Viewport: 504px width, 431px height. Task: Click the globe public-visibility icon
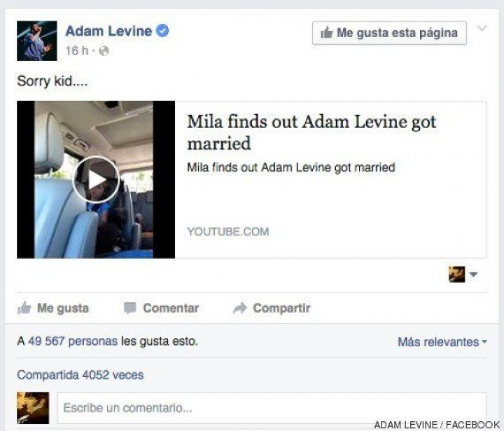(104, 51)
